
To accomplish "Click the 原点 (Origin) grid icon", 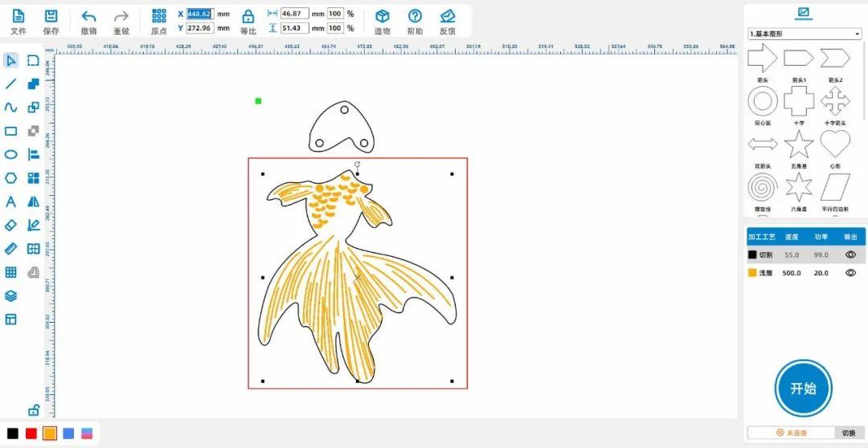I will click(x=159, y=16).
